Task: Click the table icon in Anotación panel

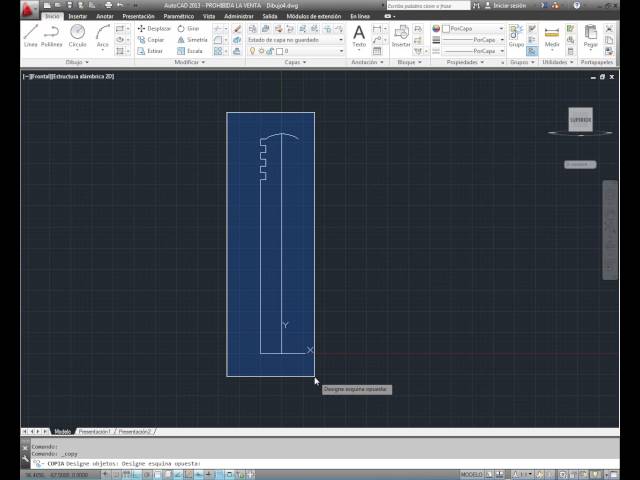Action: click(377, 51)
